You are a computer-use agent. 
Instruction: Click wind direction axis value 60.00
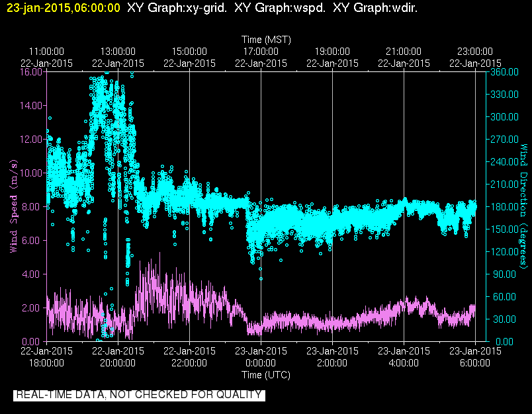503,297
